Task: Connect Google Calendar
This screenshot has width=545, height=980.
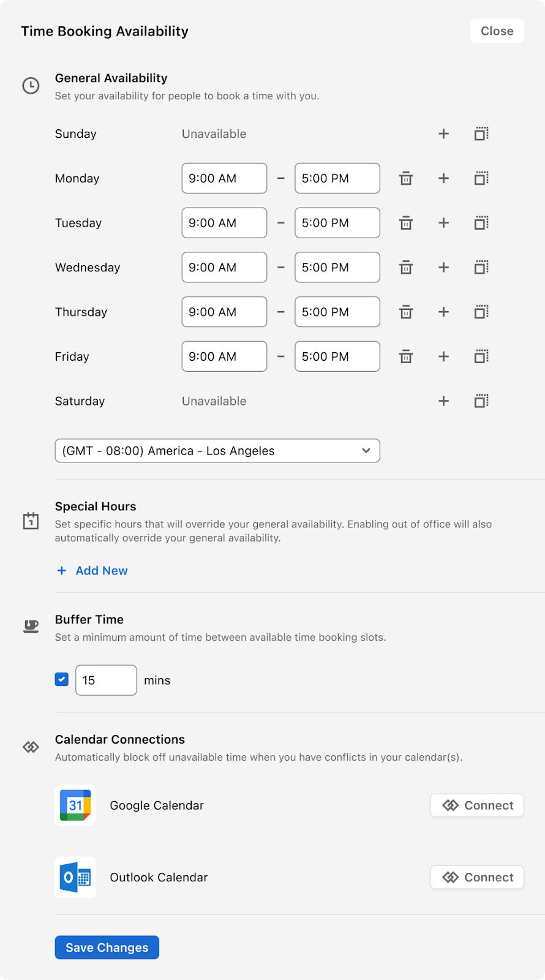Action: coord(477,805)
